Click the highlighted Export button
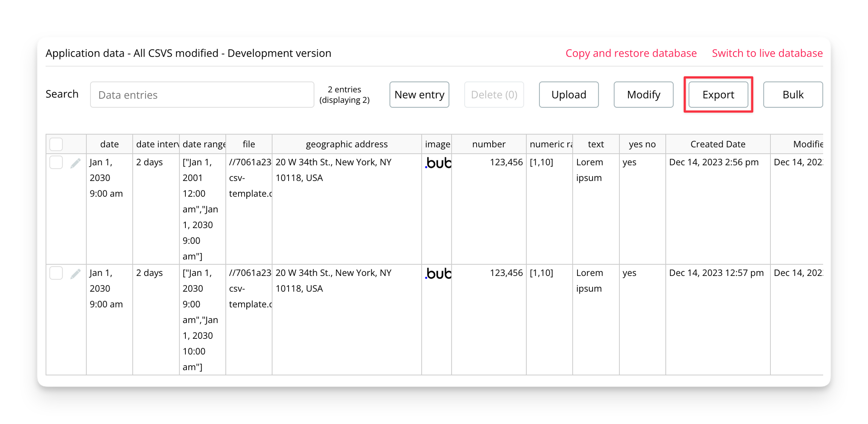Image resolution: width=868 pixels, height=424 pixels. tap(718, 95)
